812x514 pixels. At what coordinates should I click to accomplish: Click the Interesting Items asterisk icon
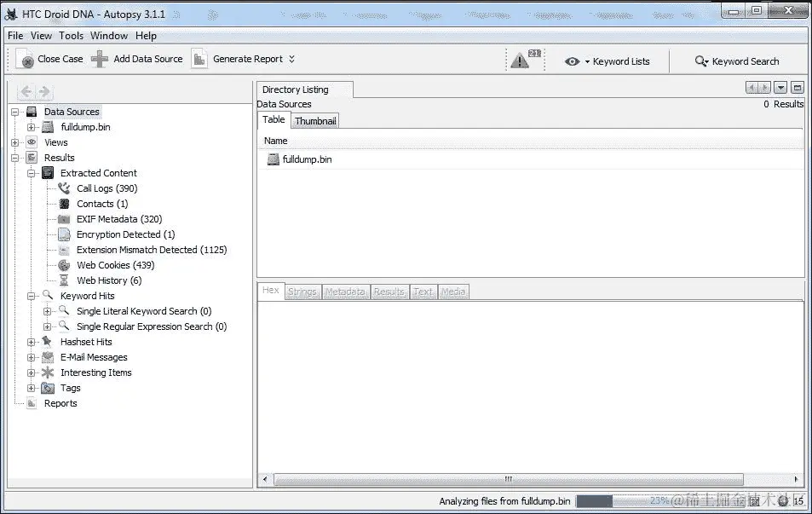tap(48, 373)
